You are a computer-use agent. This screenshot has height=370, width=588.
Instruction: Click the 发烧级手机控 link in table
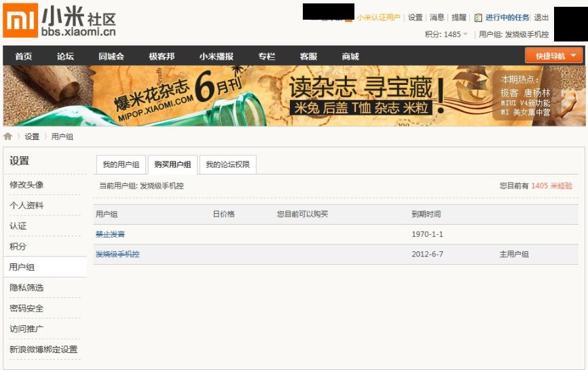(x=117, y=254)
